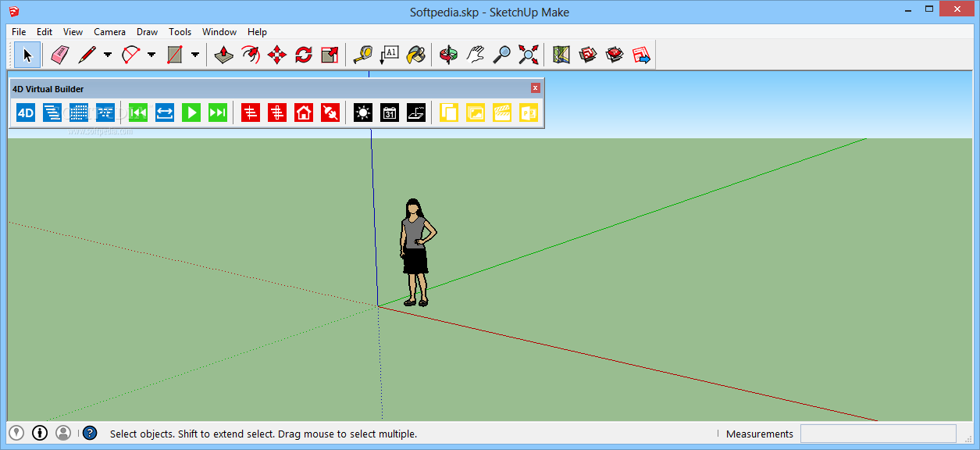Open the Draw menu
Screen dimensions: 980x450
coord(148,32)
